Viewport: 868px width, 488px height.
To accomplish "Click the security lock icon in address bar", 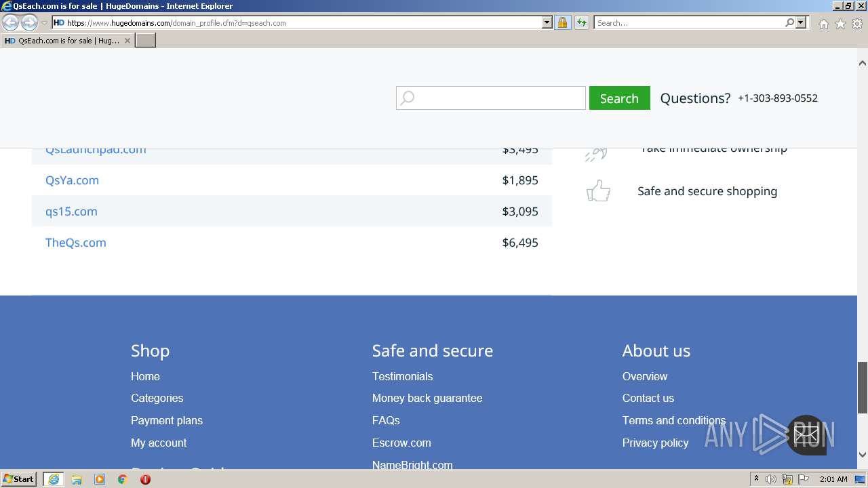I will pyautogui.click(x=562, y=22).
